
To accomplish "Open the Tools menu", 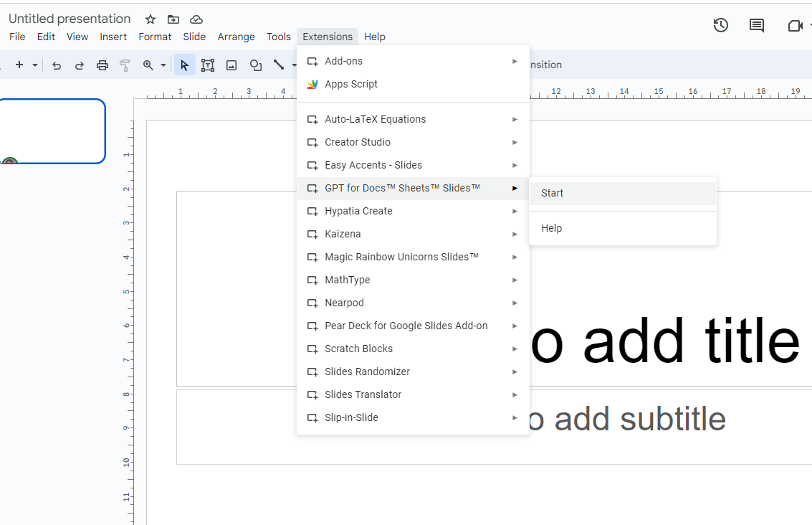I will 279,37.
